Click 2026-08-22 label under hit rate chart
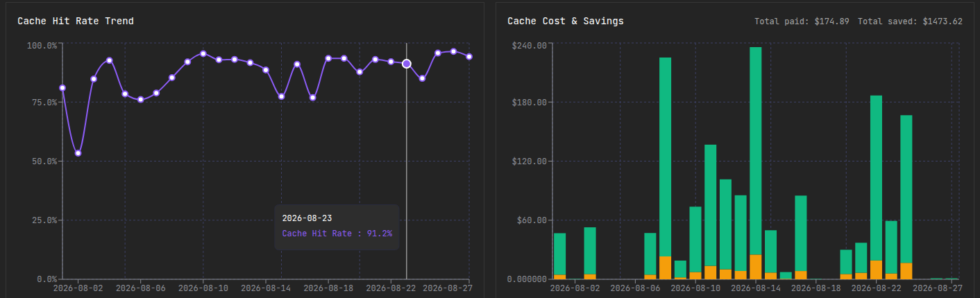The height and width of the screenshot is (298, 980). coord(391,288)
